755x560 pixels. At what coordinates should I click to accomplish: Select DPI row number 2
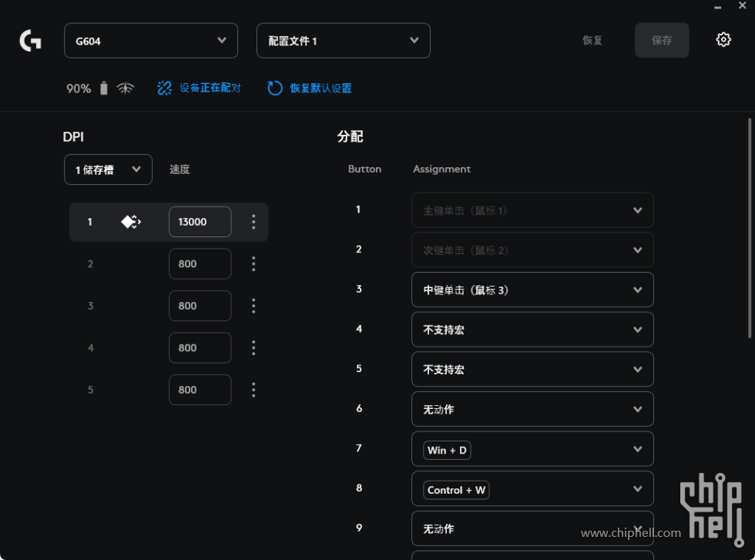point(90,264)
